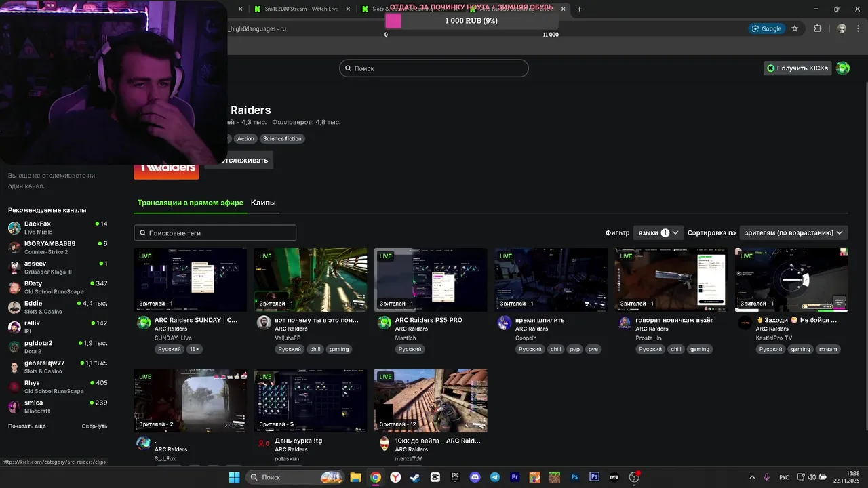
Task: Click the Kick user avatar at top right
Action: (843, 68)
